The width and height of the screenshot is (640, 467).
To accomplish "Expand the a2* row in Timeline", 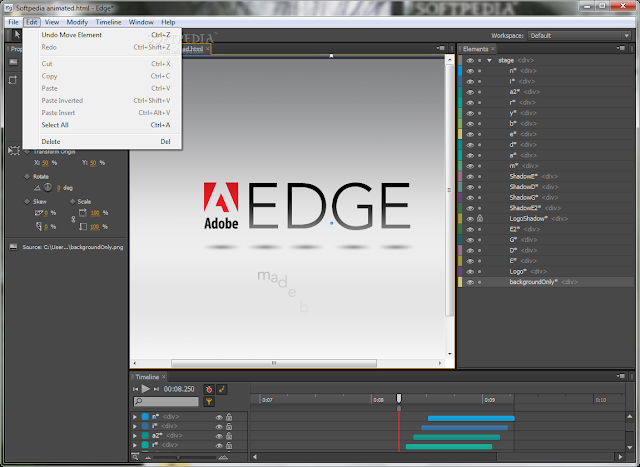I will point(135,436).
